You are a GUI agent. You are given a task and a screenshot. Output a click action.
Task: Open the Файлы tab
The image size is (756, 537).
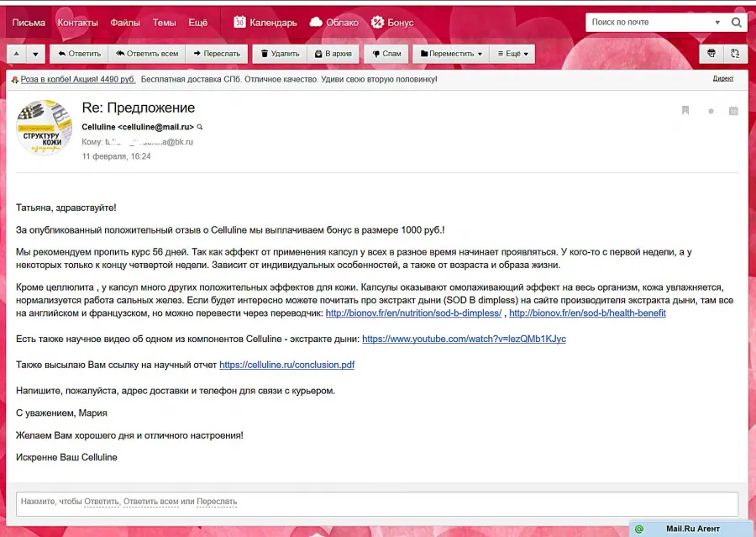125,22
